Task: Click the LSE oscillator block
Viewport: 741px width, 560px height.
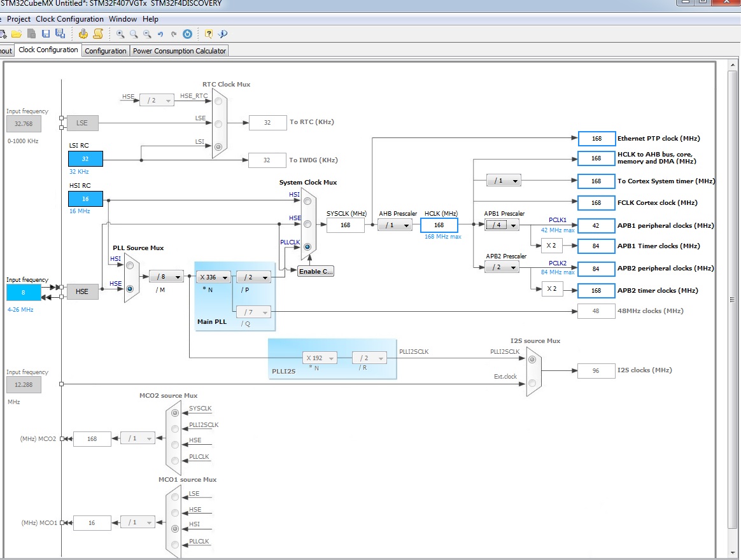Action: (82, 123)
